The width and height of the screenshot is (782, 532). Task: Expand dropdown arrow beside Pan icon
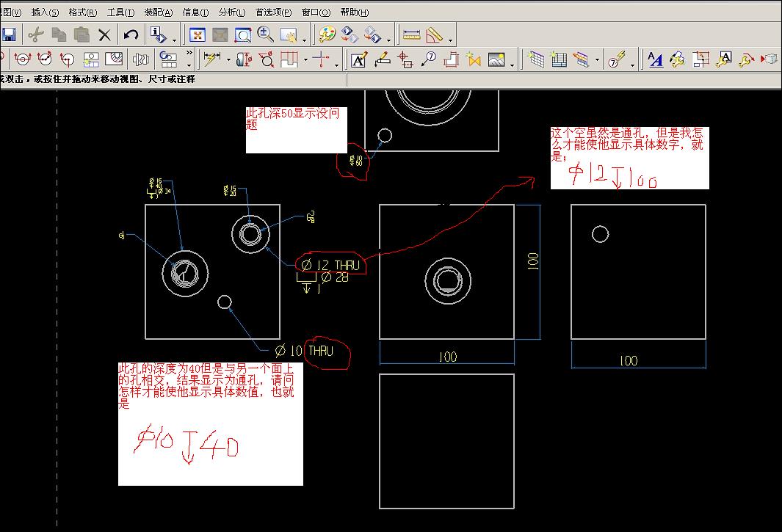pyautogui.click(x=304, y=40)
